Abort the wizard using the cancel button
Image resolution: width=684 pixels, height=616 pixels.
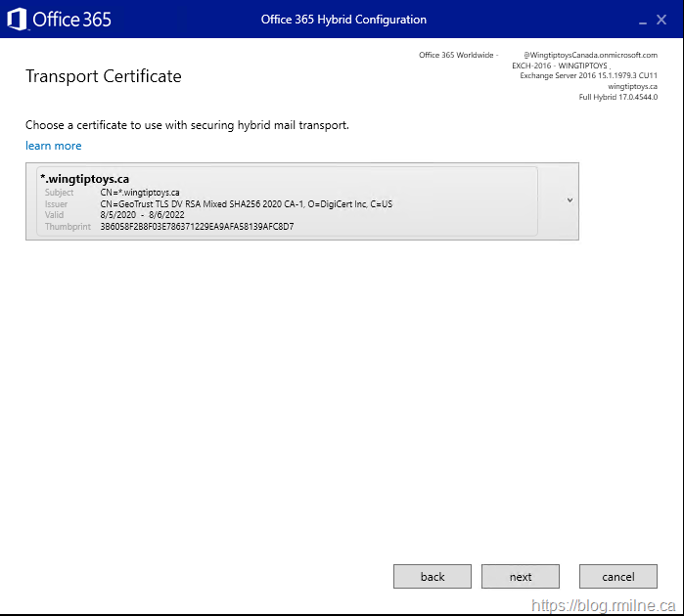click(617, 577)
